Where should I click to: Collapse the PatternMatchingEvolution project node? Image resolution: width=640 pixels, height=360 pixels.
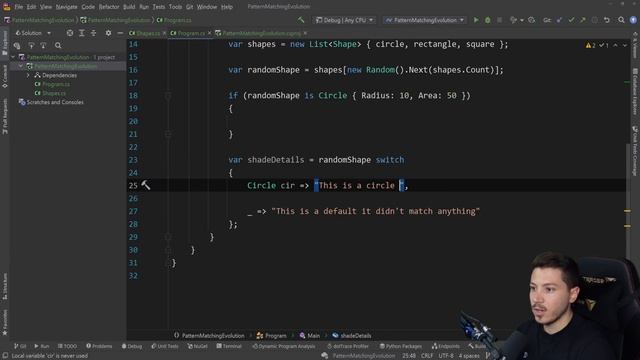(20, 66)
